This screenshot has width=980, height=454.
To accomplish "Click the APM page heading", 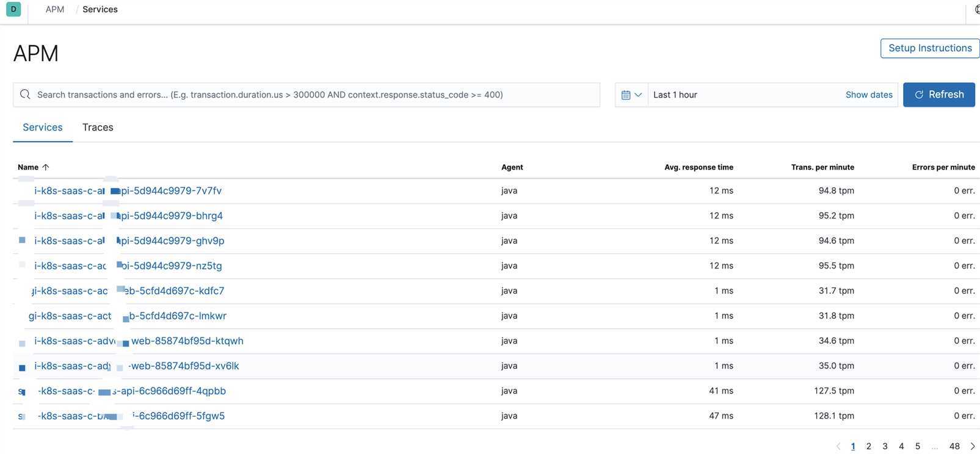I will coord(36,54).
